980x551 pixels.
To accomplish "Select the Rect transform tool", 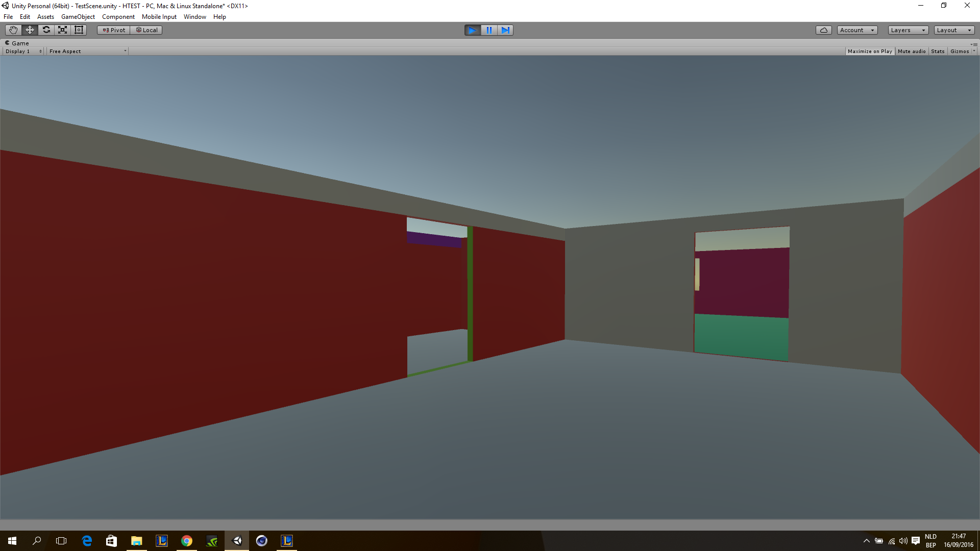I will point(79,30).
